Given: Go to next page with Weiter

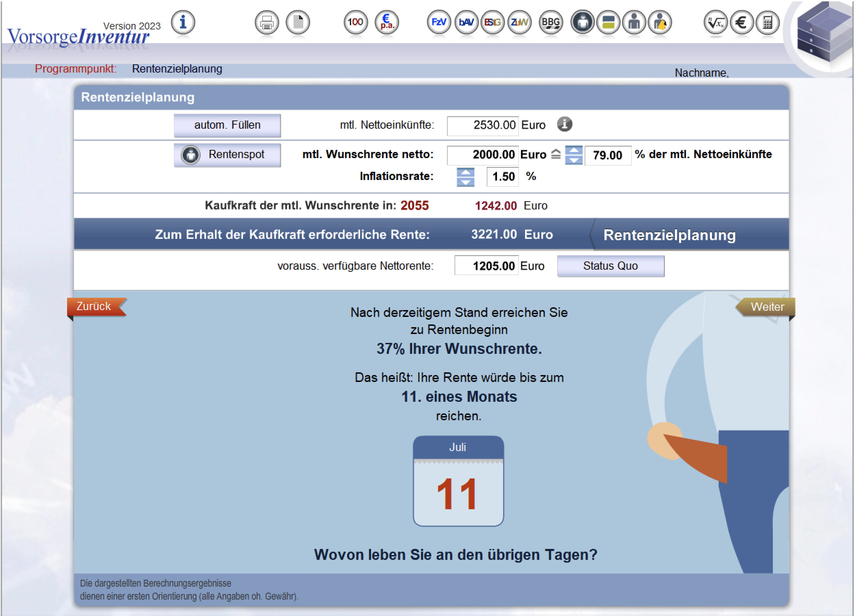Looking at the screenshot, I should pyautogui.click(x=767, y=307).
